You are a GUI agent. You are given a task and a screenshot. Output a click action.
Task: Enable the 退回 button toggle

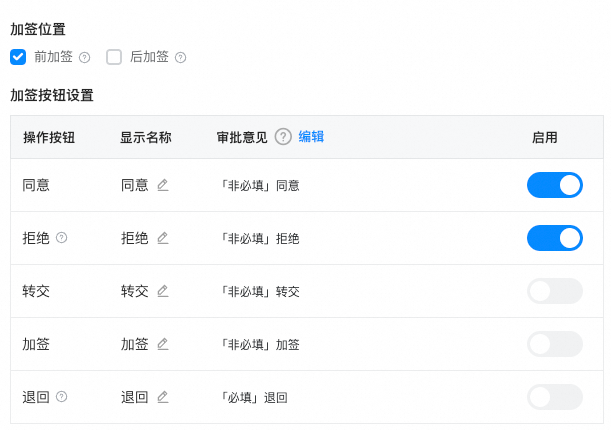[554, 397]
